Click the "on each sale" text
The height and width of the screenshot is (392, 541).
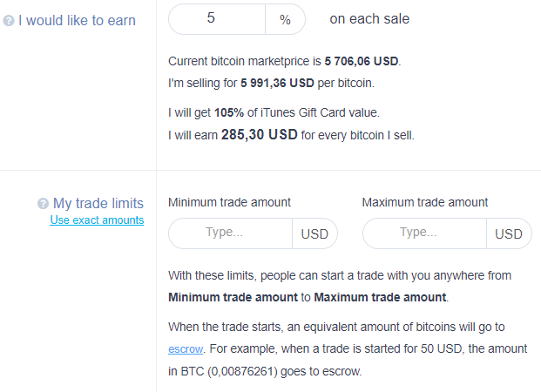click(x=369, y=18)
